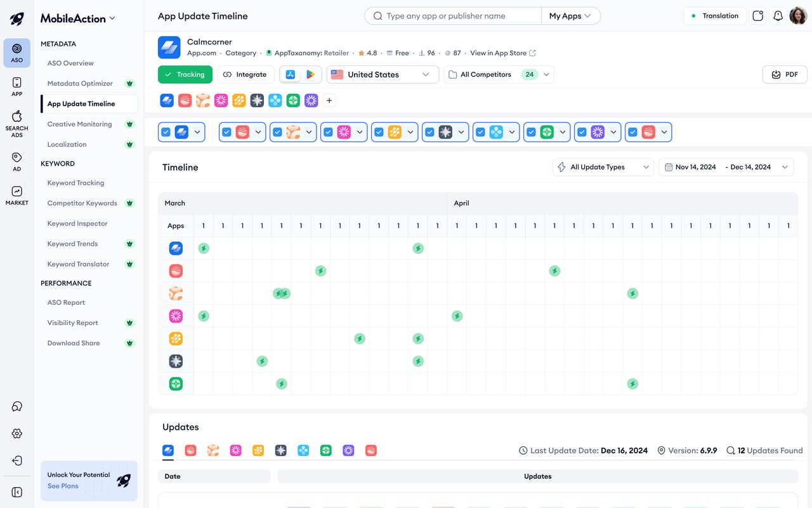Expand the pink app filter chevron
Screen dimensions: 812x508
tap(360, 132)
